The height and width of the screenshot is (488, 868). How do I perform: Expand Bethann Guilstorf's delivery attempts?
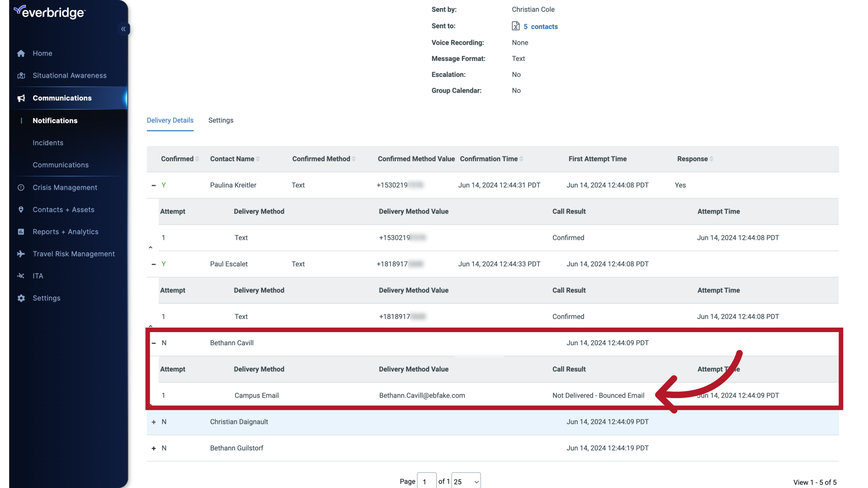pos(154,448)
